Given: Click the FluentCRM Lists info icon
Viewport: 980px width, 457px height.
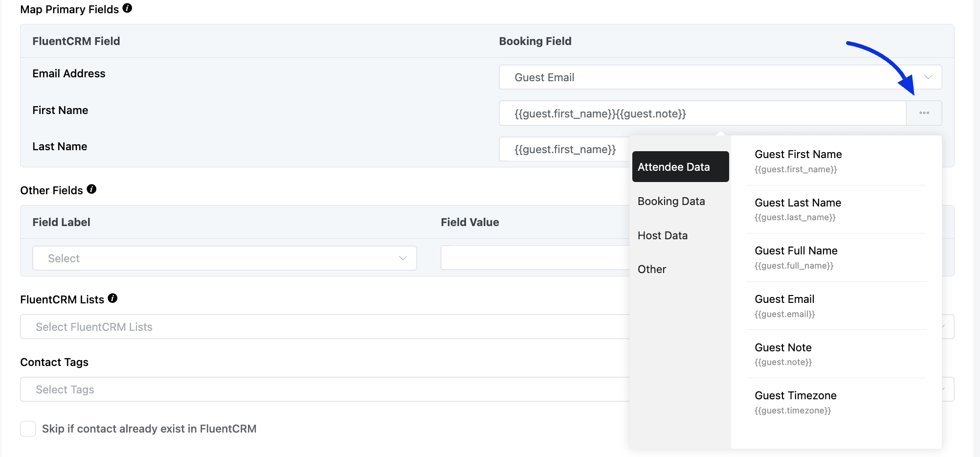Looking at the screenshot, I should 112,297.
